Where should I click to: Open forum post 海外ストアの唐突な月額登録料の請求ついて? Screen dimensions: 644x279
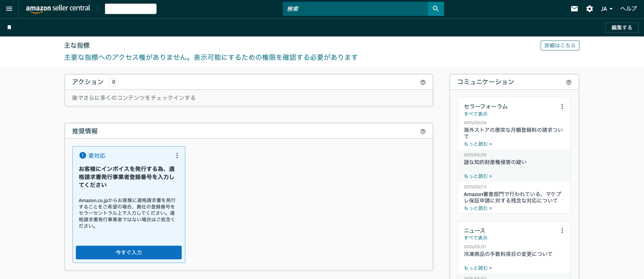click(x=513, y=133)
